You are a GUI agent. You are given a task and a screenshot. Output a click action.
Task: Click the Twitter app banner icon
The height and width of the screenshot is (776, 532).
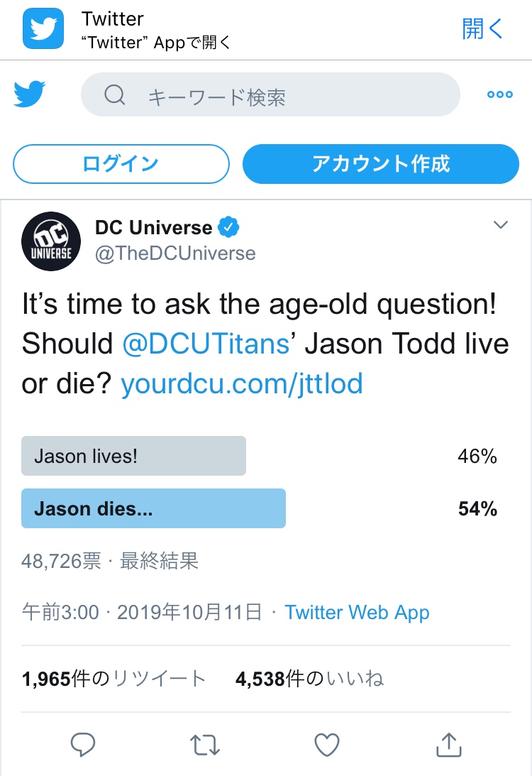point(43,29)
